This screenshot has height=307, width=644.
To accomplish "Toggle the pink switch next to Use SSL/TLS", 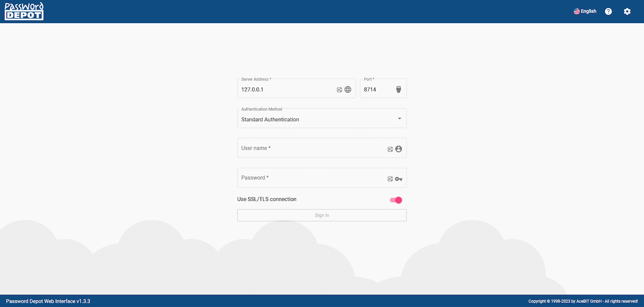I will click(395, 200).
